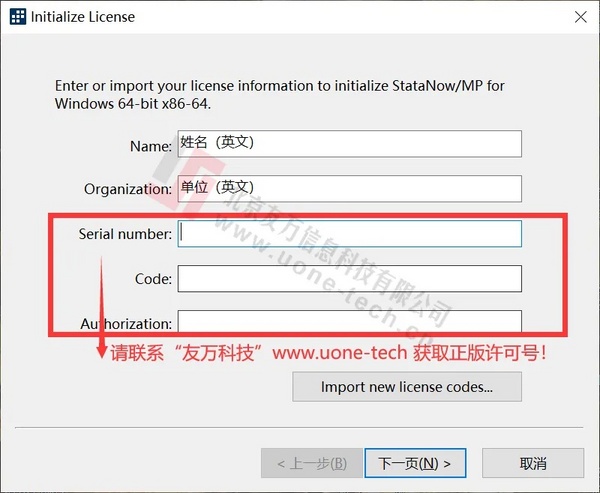Click the disabled 上一步(B) back button
Viewport: 600px width, 493px height.
pyautogui.click(x=312, y=463)
